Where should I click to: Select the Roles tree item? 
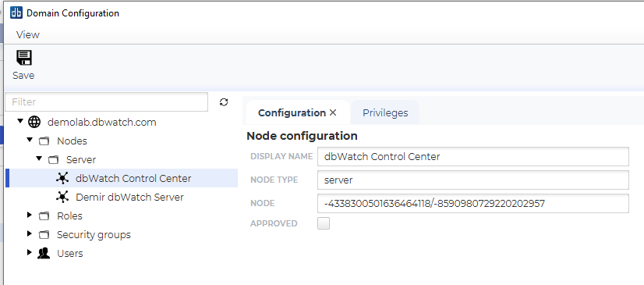point(70,216)
